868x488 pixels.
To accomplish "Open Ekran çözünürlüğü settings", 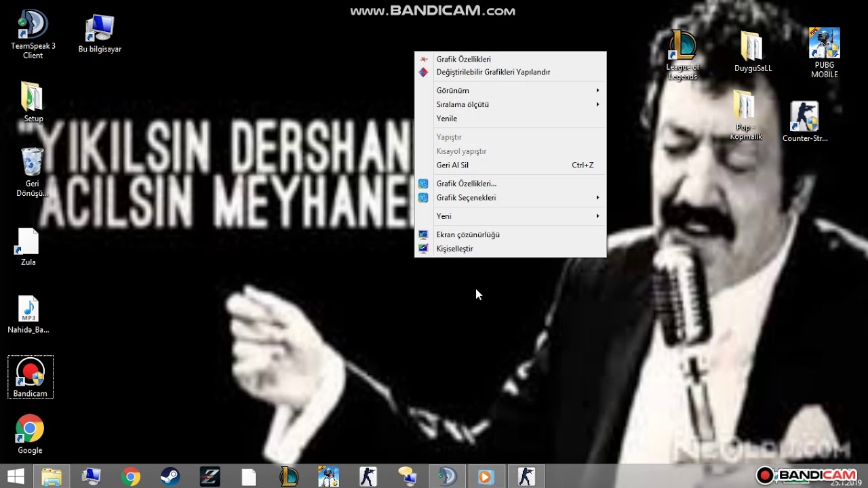I will coord(510,235).
